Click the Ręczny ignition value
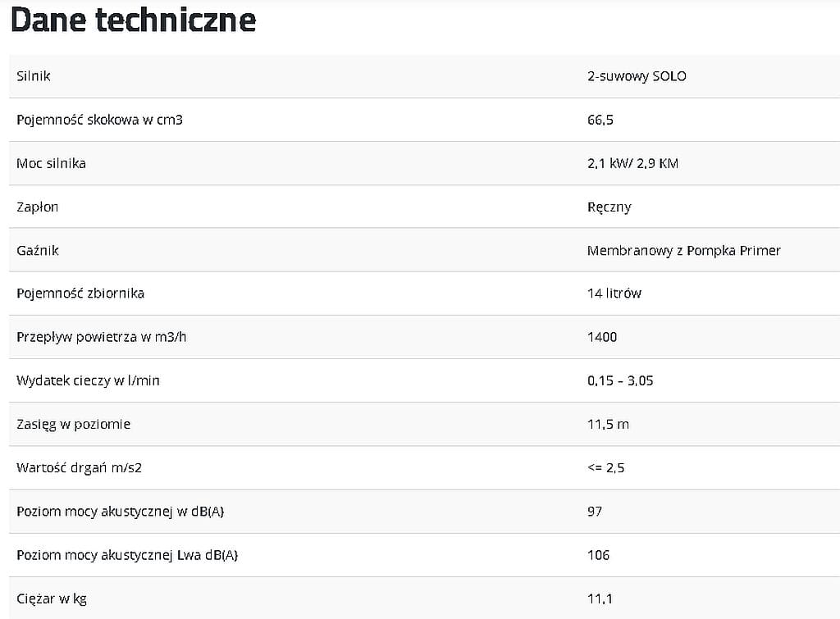The height and width of the screenshot is (619, 840). click(609, 207)
